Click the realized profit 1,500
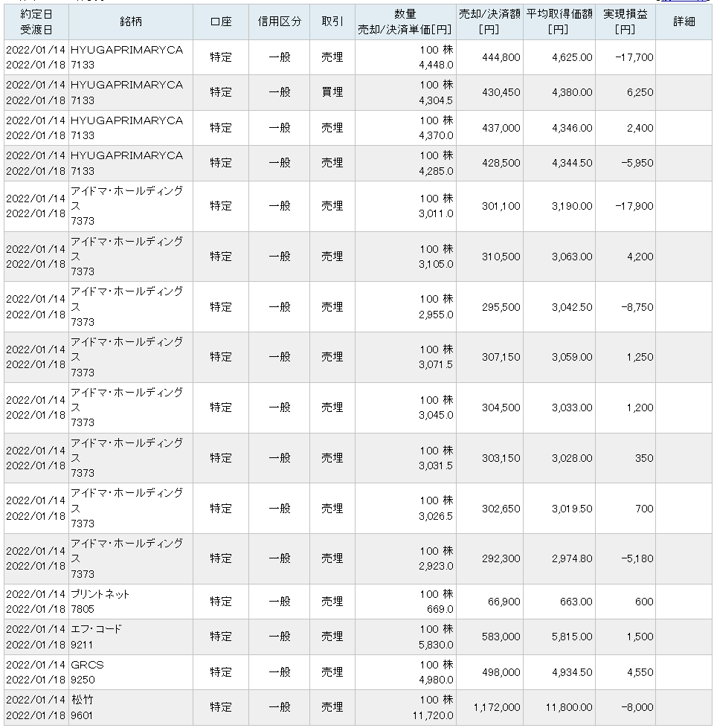This screenshot has width=714, height=728. [x=640, y=637]
